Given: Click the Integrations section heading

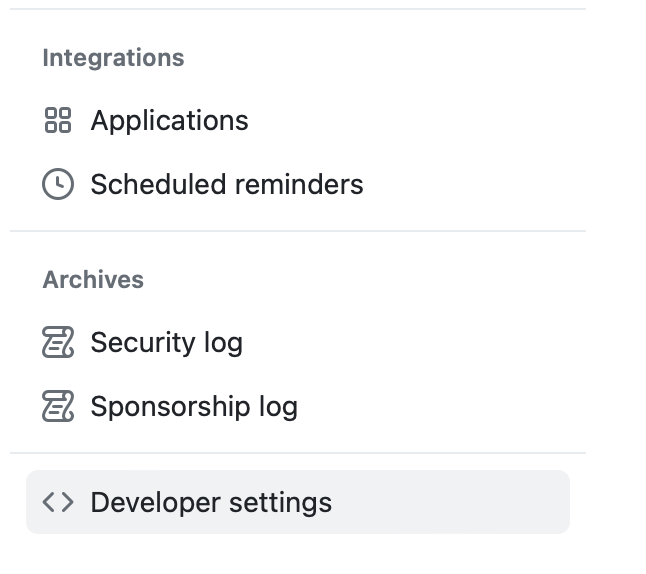Looking at the screenshot, I should [x=113, y=58].
